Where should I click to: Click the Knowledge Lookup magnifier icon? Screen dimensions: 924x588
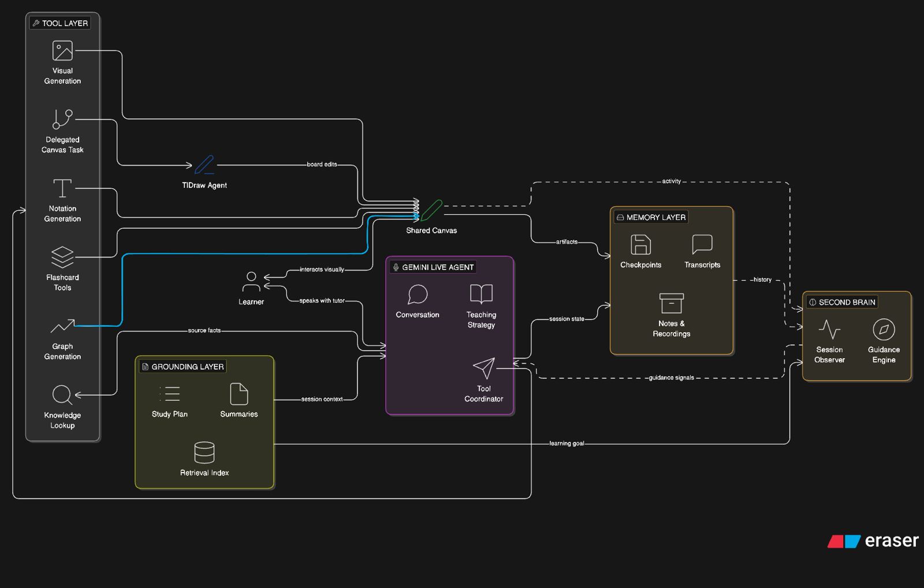(x=62, y=395)
